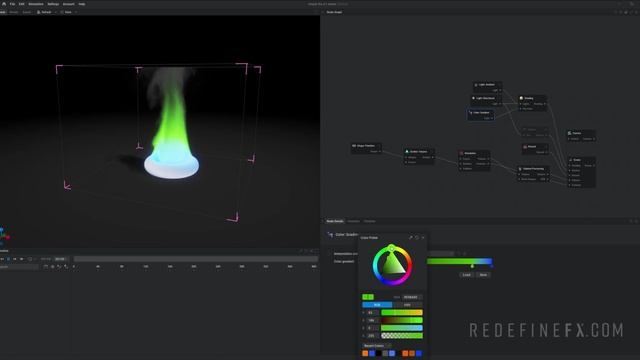Click the app logo icon in the menu bar

point(4,4)
